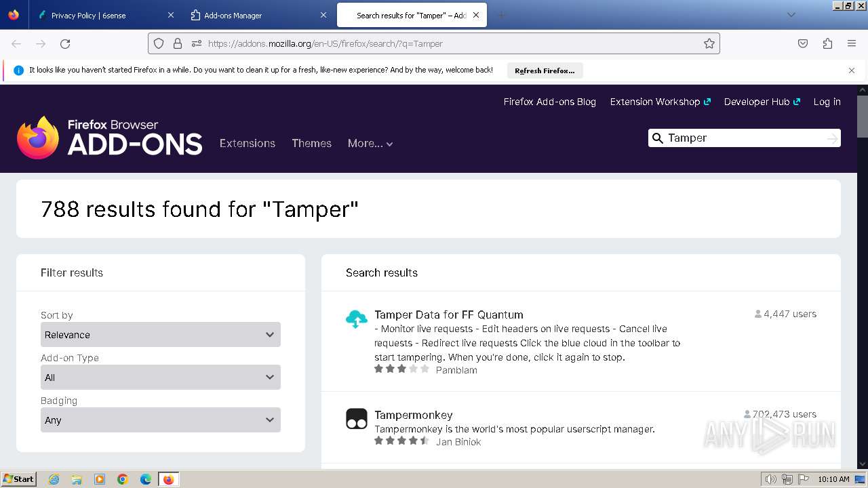The height and width of the screenshot is (488, 868).
Task: Open the Tampermonkey result link
Action: click(414, 415)
